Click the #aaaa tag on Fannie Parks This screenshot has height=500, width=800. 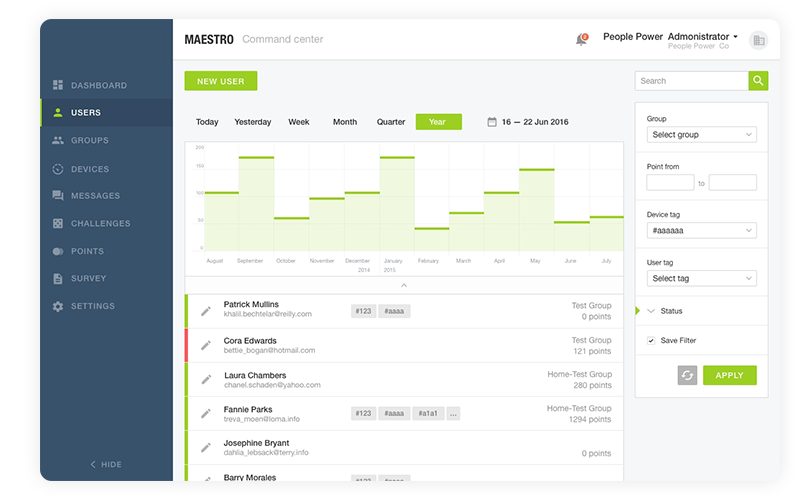click(394, 413)
